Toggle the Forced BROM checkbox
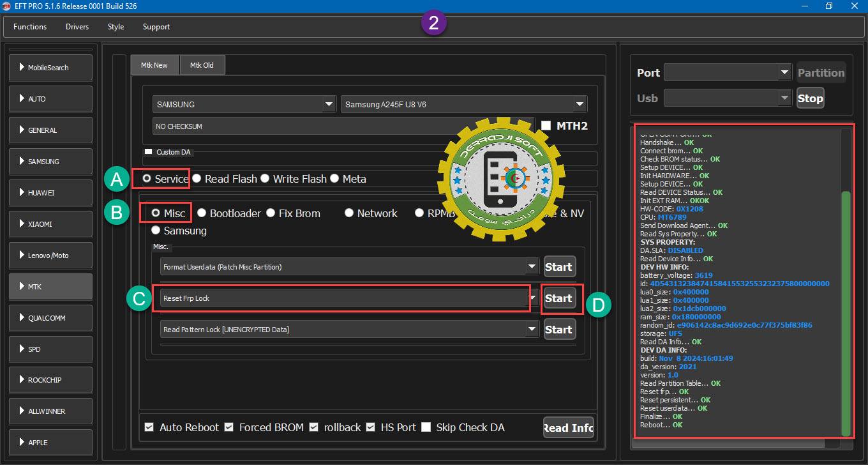The image size is (868, 465). click(228, 427)
